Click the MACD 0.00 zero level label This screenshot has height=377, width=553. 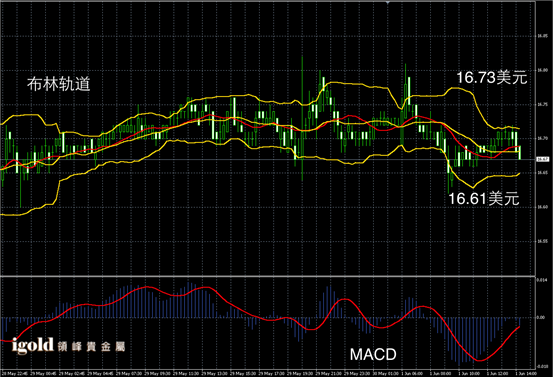click(x=541, y=317)
